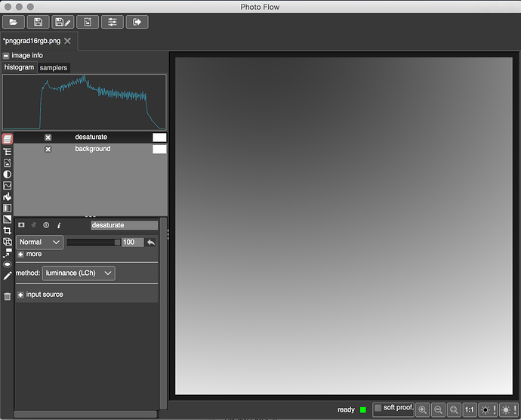The height and width of the screenshot is (420, 521).
Task: Select the curves tool icon
Action: coord(8,186)
